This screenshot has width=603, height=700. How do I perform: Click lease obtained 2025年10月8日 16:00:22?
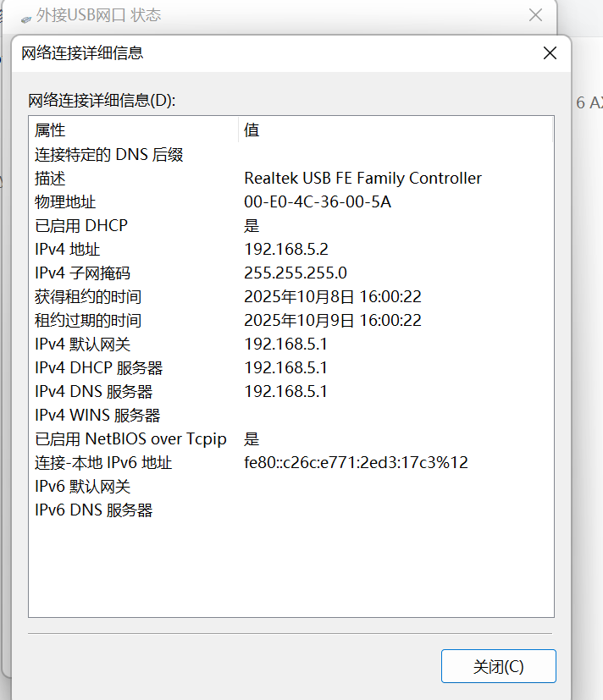pos(333,296)
